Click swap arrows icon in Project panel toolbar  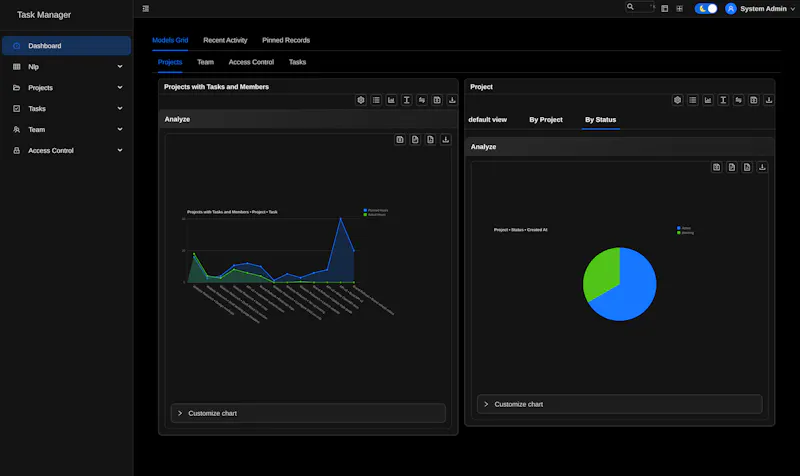(738, 100)
